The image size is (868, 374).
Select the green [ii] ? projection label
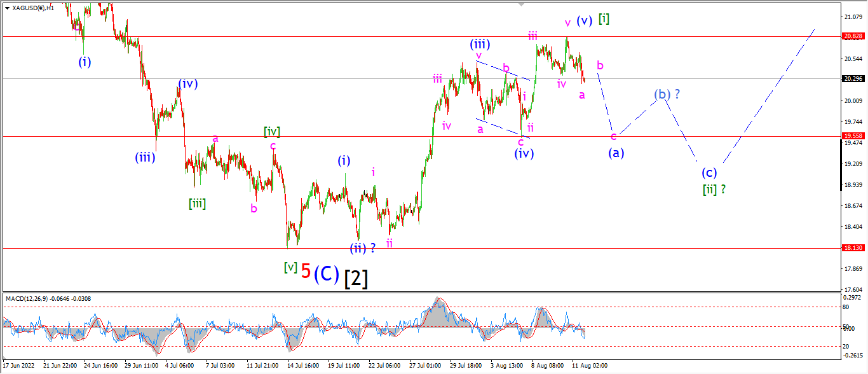point(714,189)
